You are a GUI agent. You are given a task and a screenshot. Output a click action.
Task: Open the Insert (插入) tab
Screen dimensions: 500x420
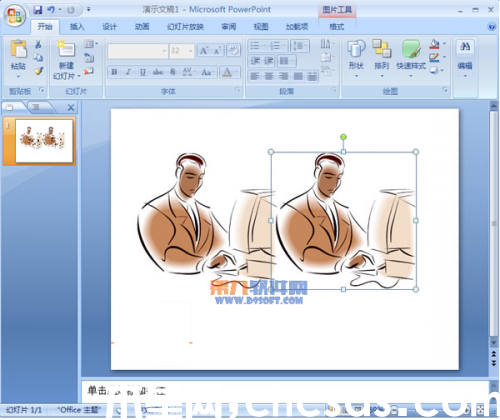click(77, 27)
